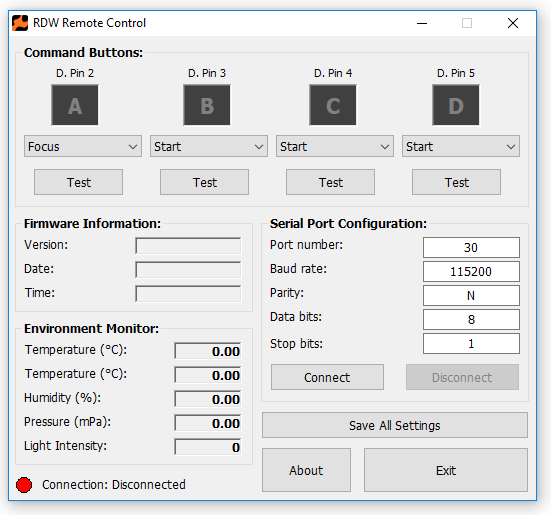The image size is (551, 515).
Task: Minimize the RDW Remote Control window
Action: click(422, 24)
